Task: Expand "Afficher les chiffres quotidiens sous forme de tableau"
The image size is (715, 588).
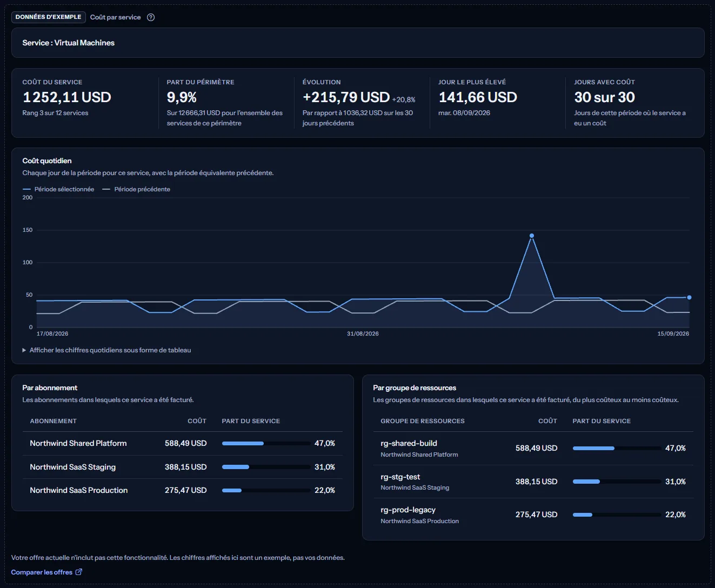Action: (106, 350)
